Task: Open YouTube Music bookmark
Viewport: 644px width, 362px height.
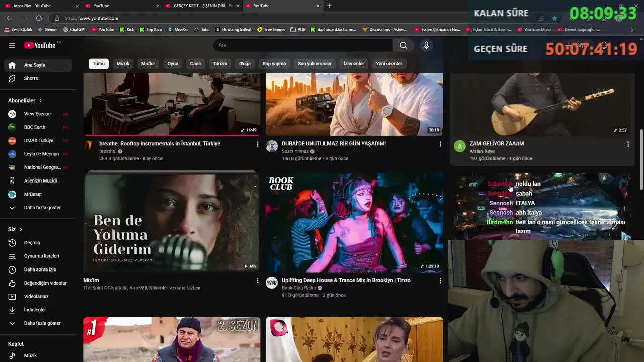Action: (534, 30)
